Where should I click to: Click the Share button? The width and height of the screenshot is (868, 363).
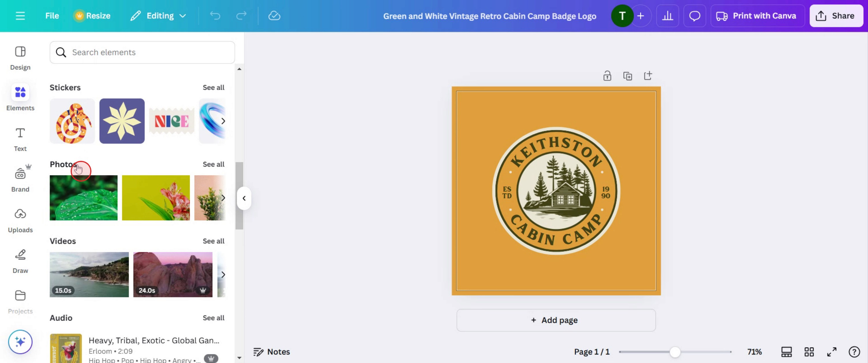pyautogui.click(x=836, y=16)
